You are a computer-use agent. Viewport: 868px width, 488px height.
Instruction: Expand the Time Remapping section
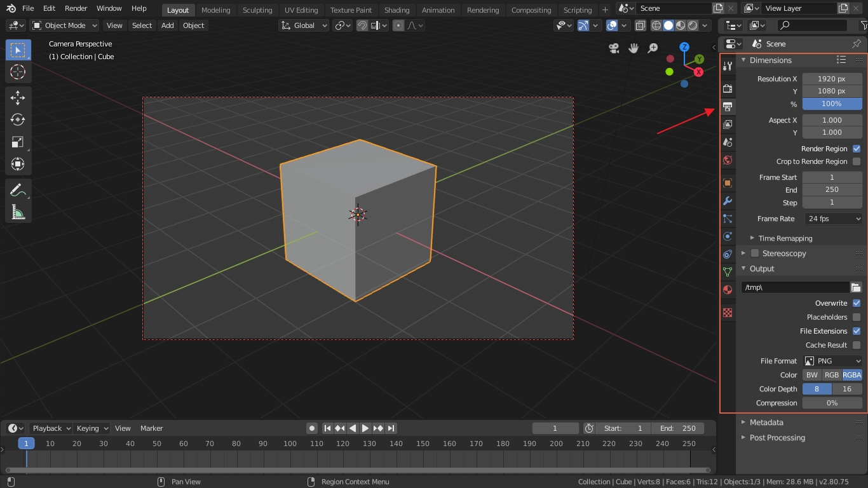(785, 238)
